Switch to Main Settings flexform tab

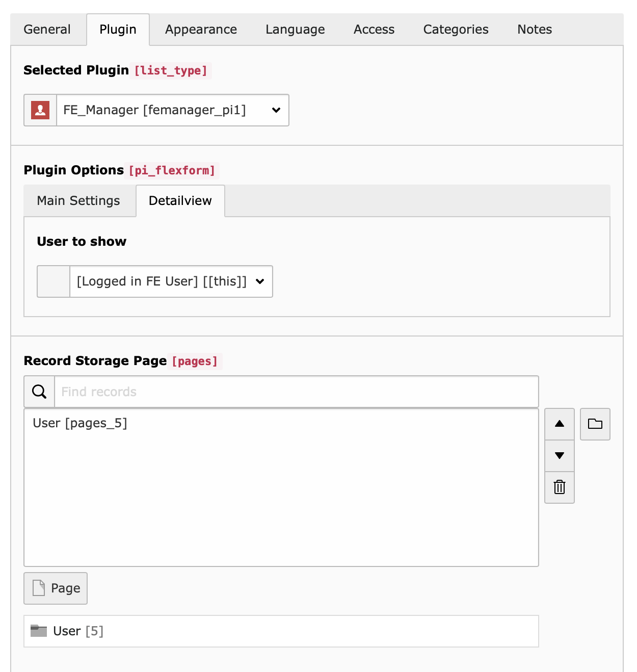pos(78,201)
